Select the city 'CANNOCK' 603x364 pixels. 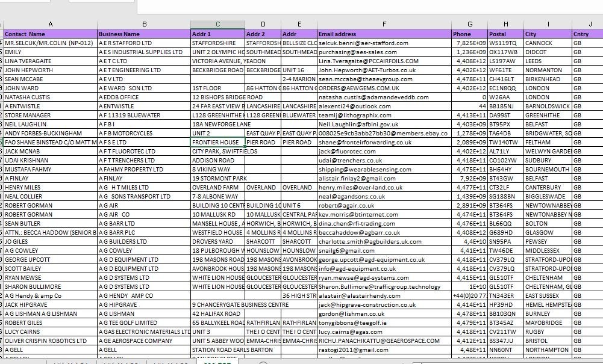(548, 43)
